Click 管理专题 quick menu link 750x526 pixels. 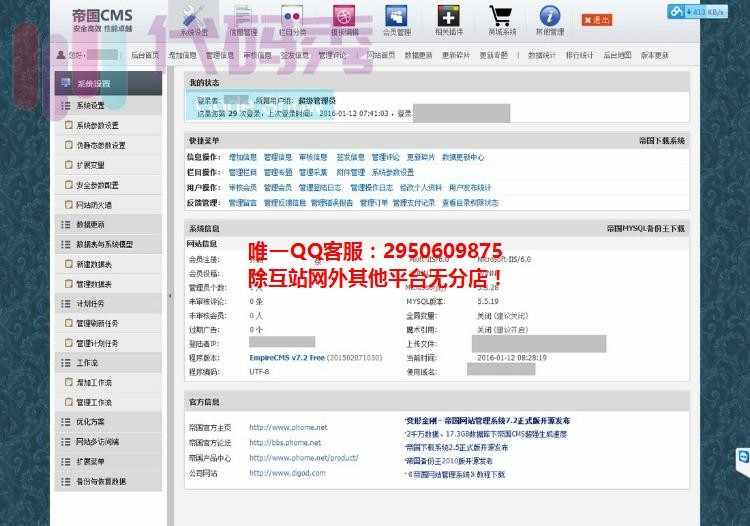278,172
